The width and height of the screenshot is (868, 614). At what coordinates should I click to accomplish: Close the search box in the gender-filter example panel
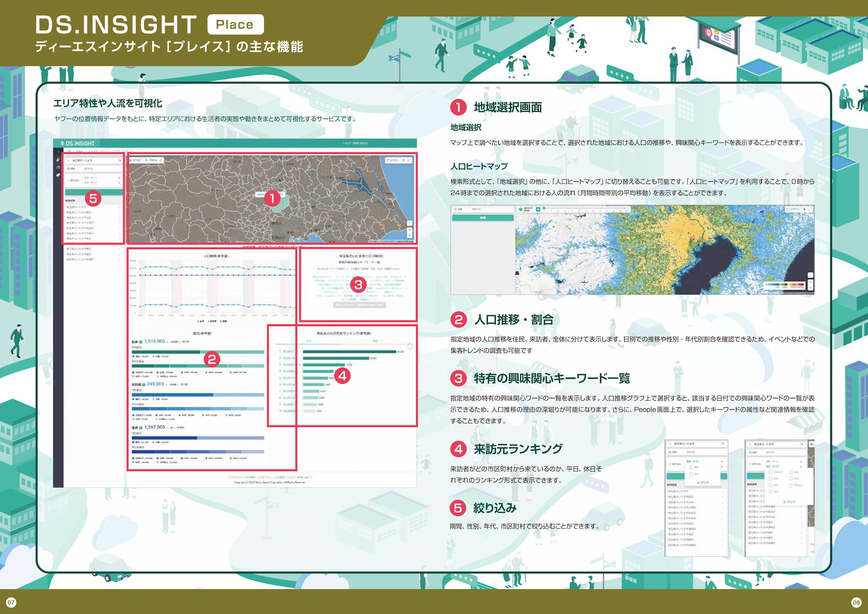[723, 444]
